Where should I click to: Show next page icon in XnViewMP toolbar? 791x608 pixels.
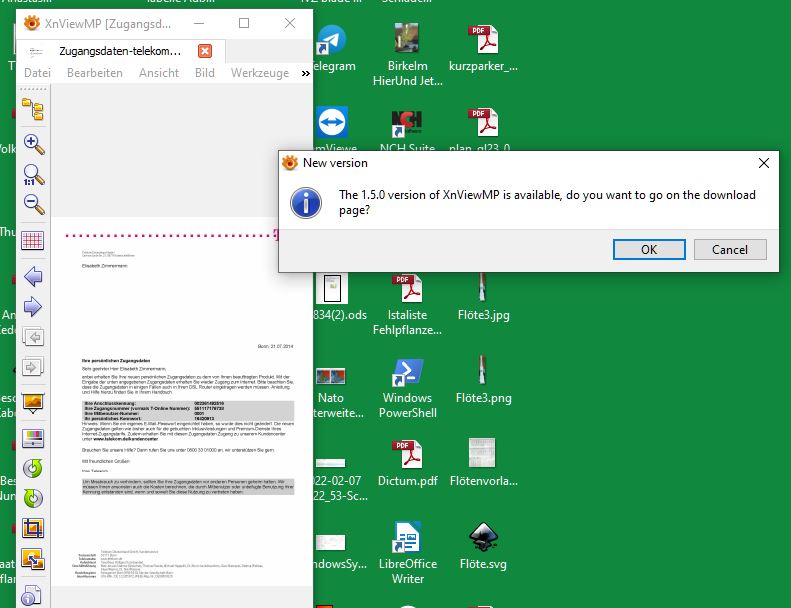pos(33,367)
